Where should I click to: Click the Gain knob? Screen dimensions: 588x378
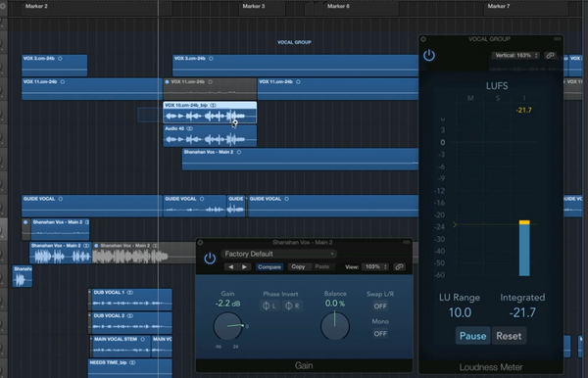(227, 326)
